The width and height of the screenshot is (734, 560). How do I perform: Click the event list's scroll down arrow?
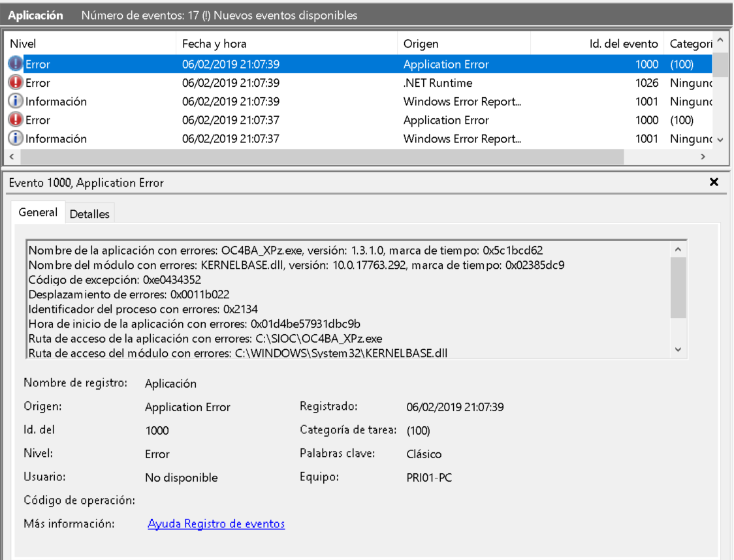coord(720,139)
